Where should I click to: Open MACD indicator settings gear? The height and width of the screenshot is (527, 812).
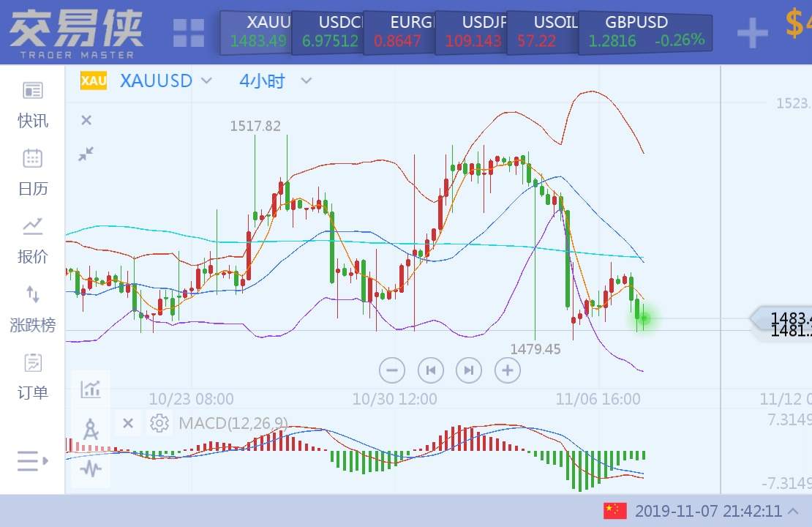pyautogui.click(x=159, y=422)
